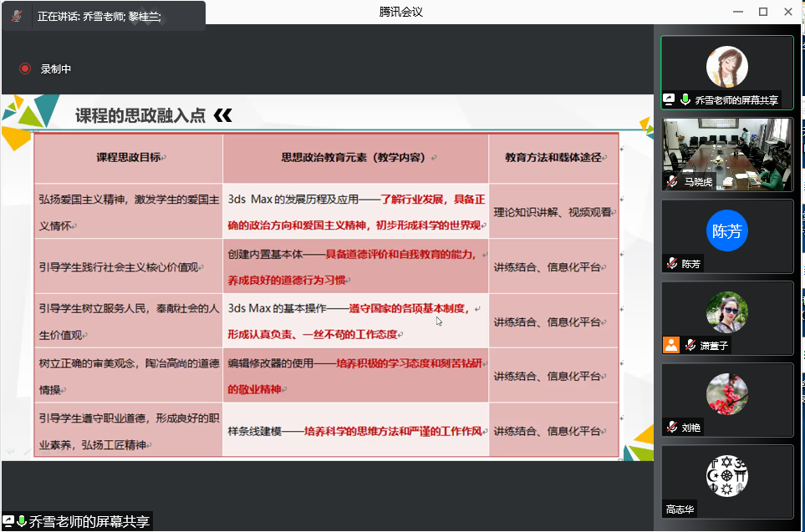Viewport: 805px width, 532px height.
Task: Click bottom-left screen share icon
Action: (8, 522)
